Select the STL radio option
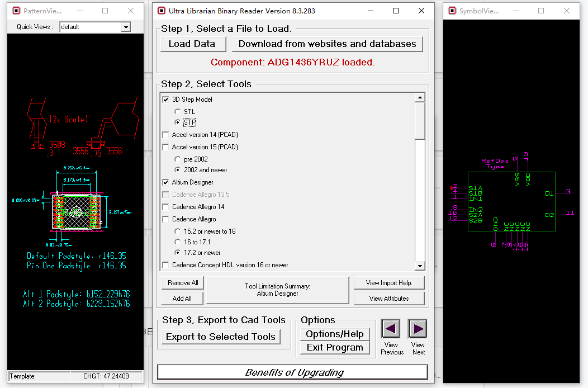 177,112
